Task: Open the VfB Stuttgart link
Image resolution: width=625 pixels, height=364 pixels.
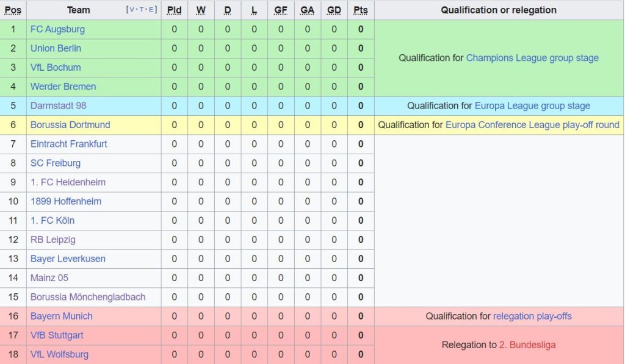Action: 57,335
